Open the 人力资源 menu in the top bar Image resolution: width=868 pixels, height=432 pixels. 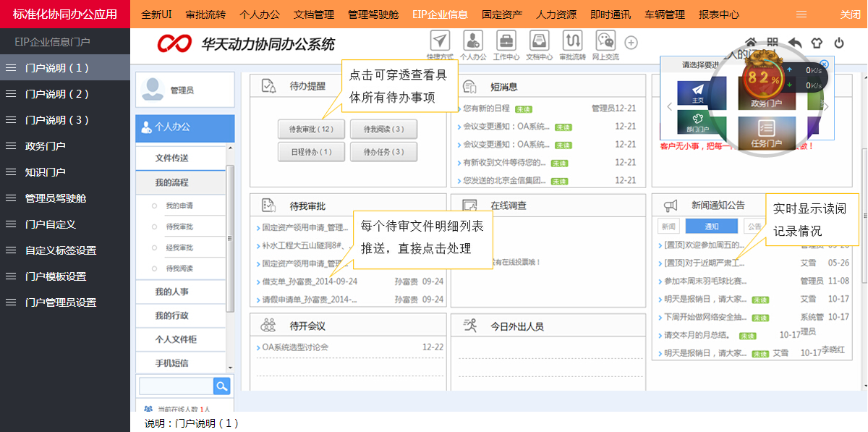[556, 13]
